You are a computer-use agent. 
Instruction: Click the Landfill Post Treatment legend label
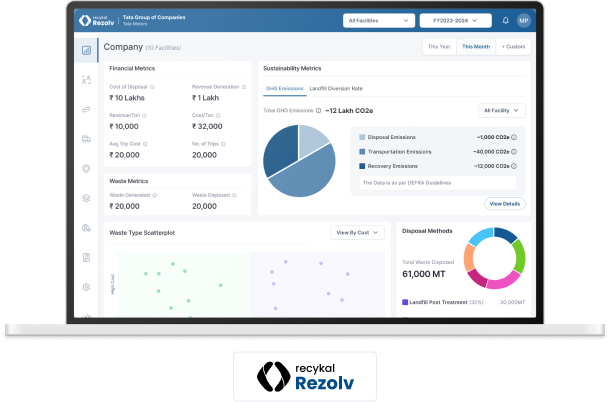[x=438, y=302]
